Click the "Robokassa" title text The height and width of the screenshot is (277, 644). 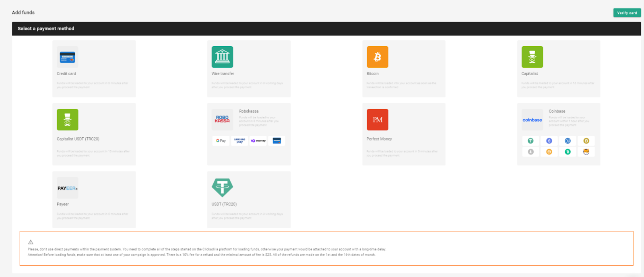(249, 111)
